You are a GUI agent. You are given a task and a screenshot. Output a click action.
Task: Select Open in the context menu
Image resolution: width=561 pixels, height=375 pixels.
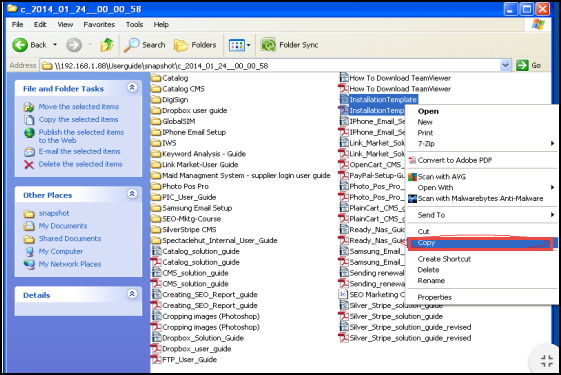coord(482,111)
